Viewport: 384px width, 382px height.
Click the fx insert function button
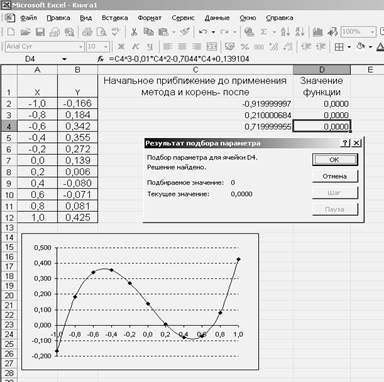coord(101,59)
